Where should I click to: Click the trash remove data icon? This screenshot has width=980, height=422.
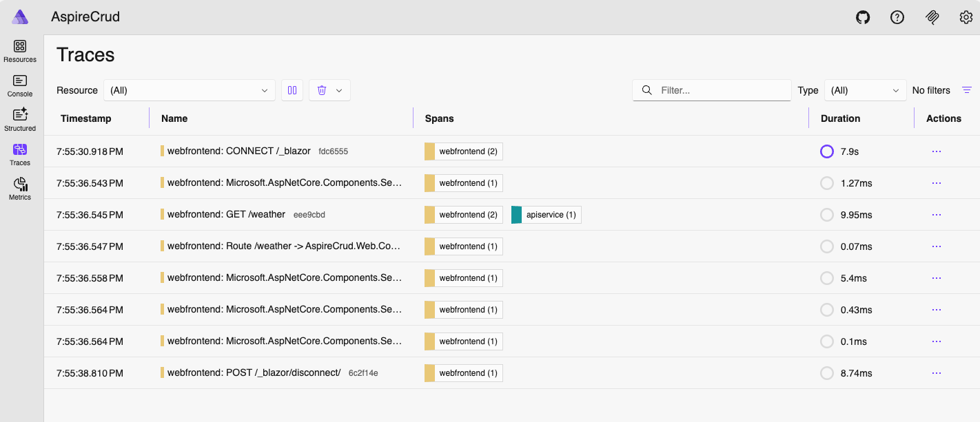[x=322, y=90]
